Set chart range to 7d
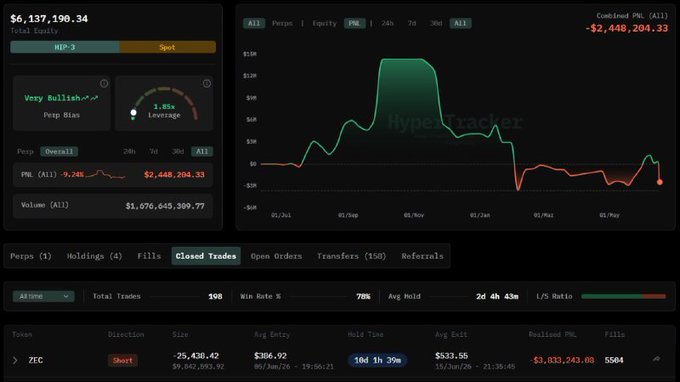 click(x=412, y=23)
